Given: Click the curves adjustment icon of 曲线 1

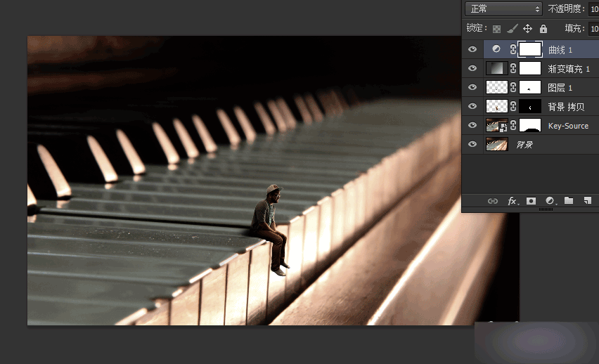Looking at the screenshot, I should point(496,49).
